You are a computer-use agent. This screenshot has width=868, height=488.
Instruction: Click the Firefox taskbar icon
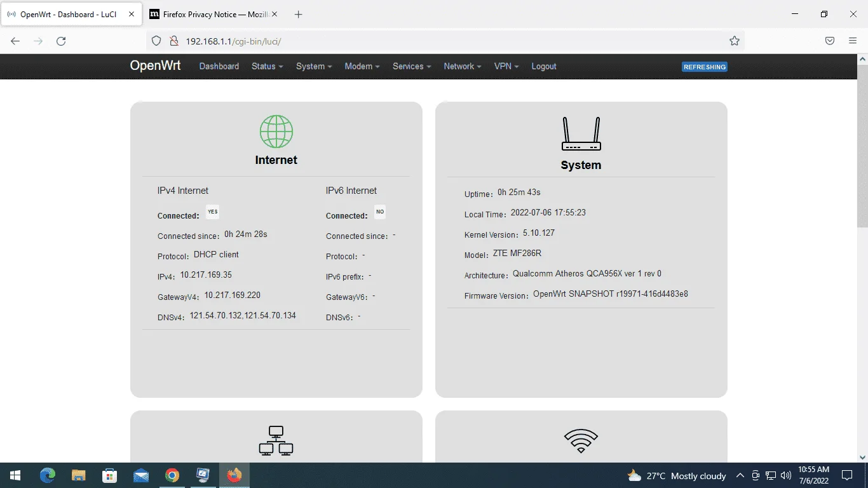pos(234,475)
